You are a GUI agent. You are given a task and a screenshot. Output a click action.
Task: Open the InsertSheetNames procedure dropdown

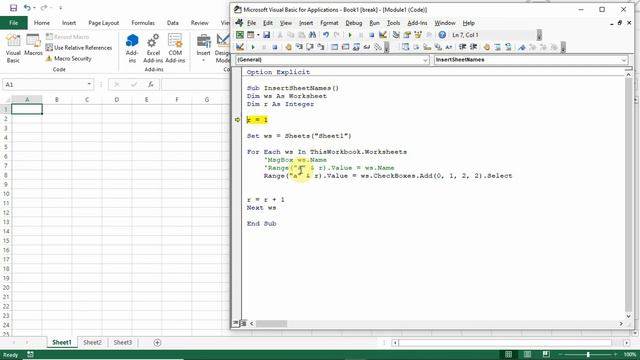click(x=624, y=60)
